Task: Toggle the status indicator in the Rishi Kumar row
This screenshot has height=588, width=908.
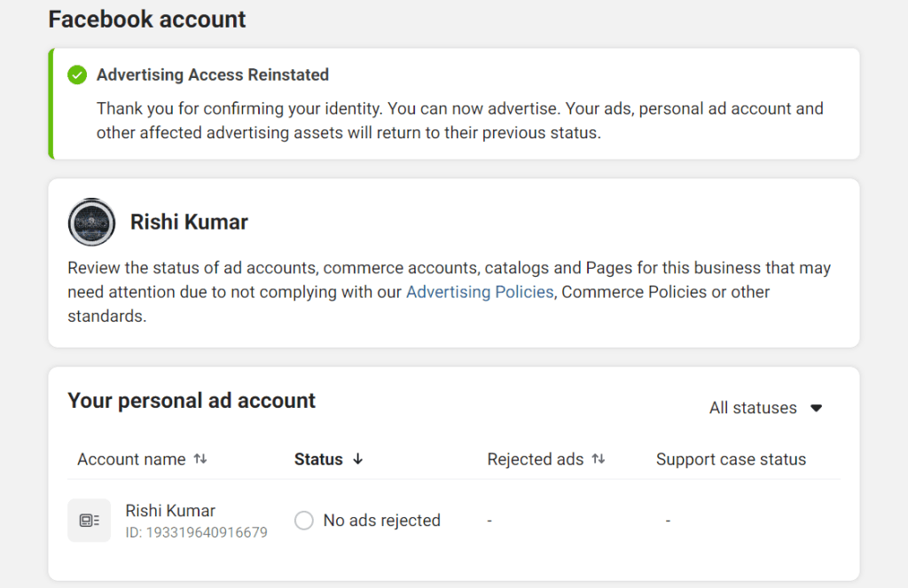Action: (303, 521)
